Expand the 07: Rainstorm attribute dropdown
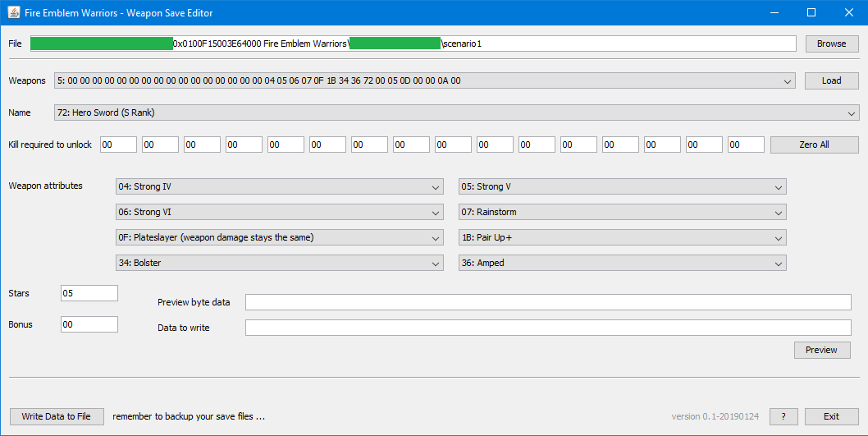Viewport: 868px width, 436px height. pos(622,212)
